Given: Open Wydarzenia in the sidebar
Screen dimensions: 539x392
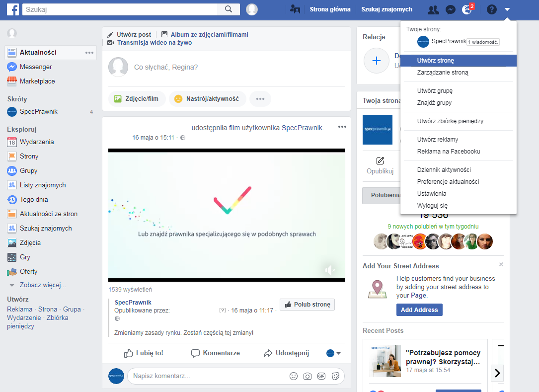Looking at the screenshot, I should (37, 142).
